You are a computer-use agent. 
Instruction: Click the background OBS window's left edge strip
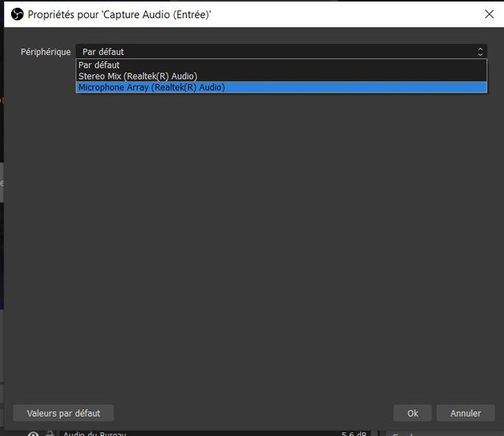pos(2,236)
